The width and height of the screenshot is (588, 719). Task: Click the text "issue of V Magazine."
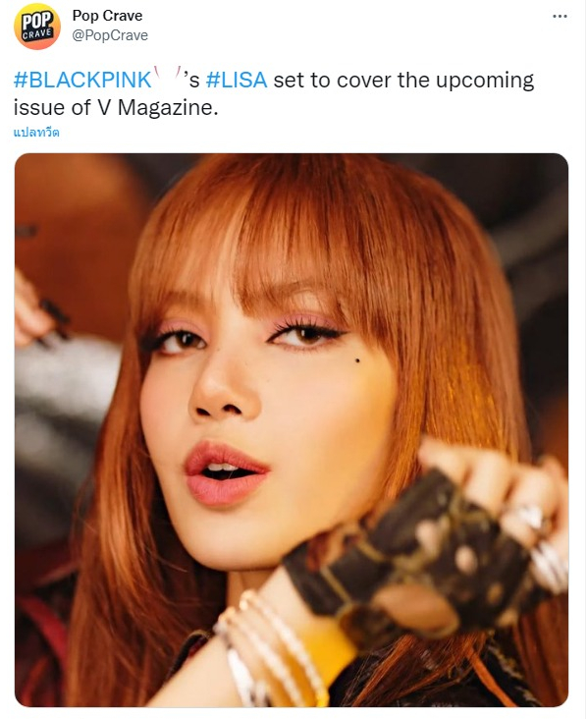click(x=116, y=108)
